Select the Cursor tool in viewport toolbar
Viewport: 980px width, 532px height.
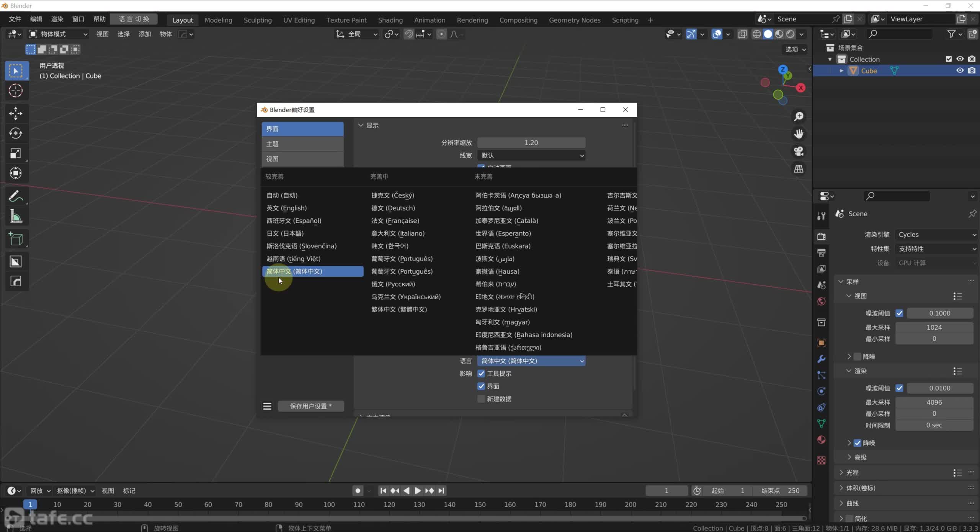point(16,91)
